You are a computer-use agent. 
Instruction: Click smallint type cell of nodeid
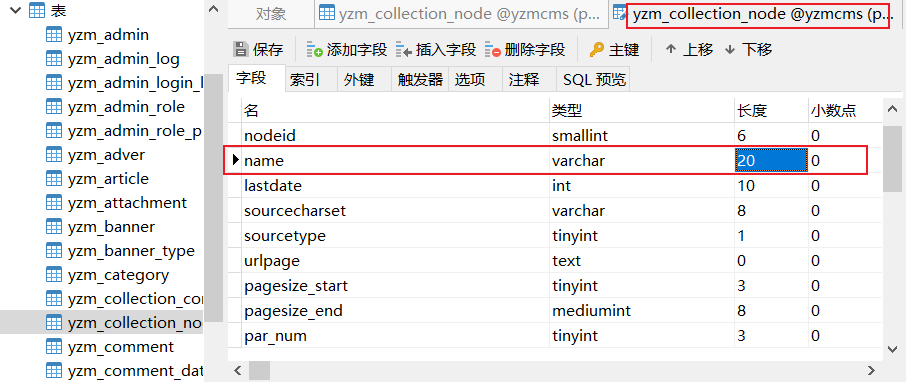coord(642,136)
